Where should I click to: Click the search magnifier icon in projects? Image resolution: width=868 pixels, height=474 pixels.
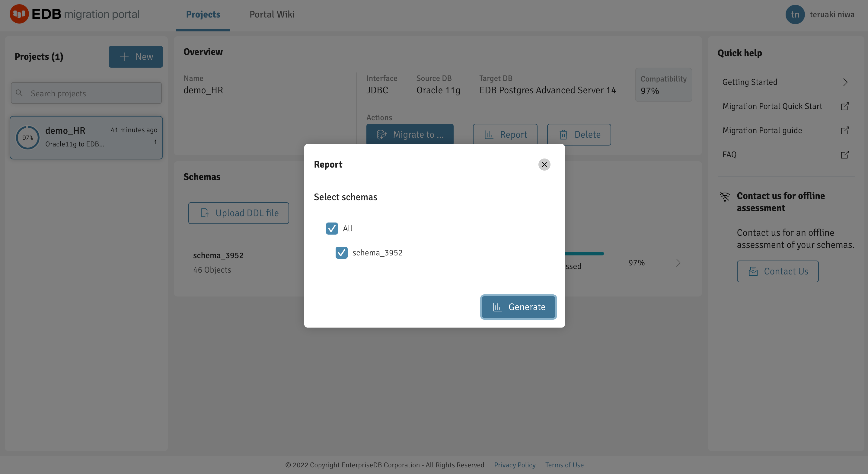[19, 93]
